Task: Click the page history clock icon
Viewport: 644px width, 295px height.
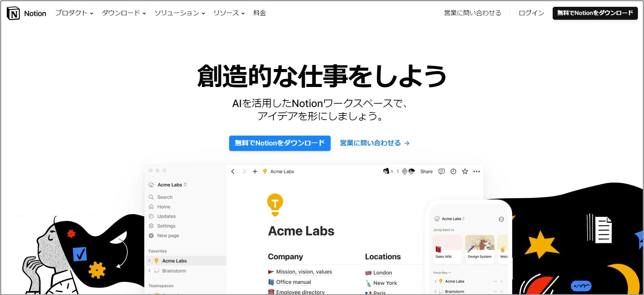Action: point(453,172)
